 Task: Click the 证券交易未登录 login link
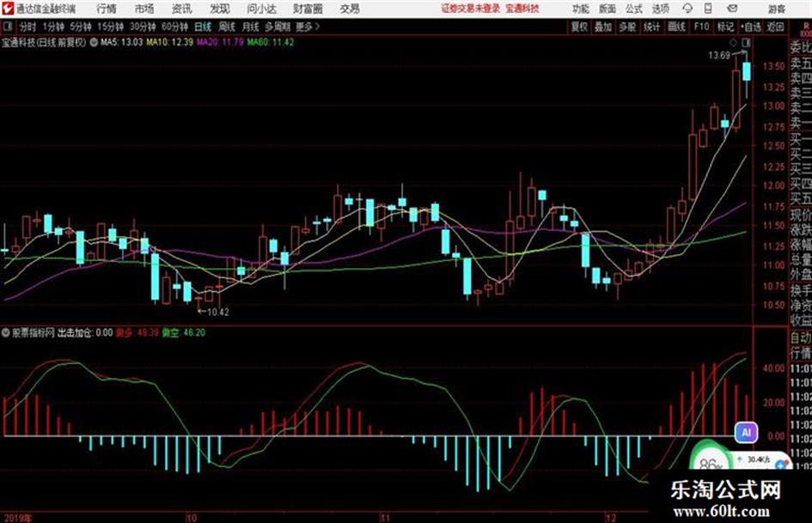click(471, 9)
